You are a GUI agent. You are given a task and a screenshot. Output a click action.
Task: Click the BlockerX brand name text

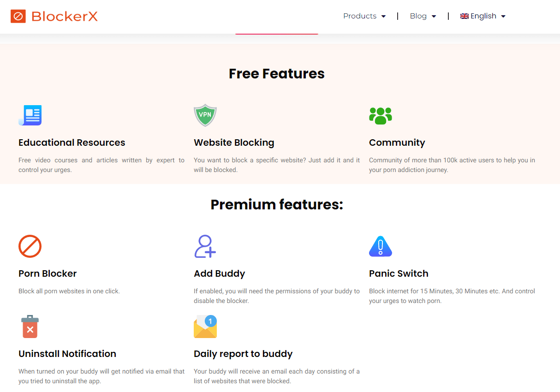pyautogui.click(x=64, y=16)
